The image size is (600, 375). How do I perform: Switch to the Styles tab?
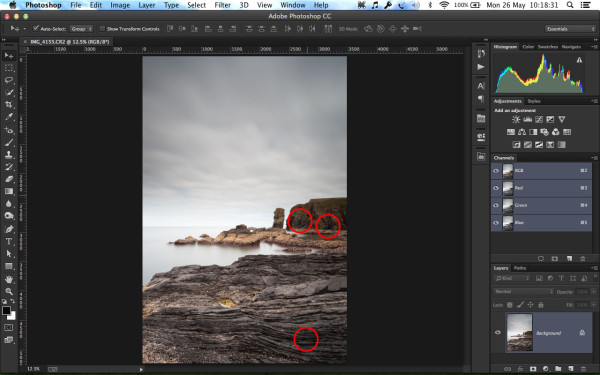[534, 101]
